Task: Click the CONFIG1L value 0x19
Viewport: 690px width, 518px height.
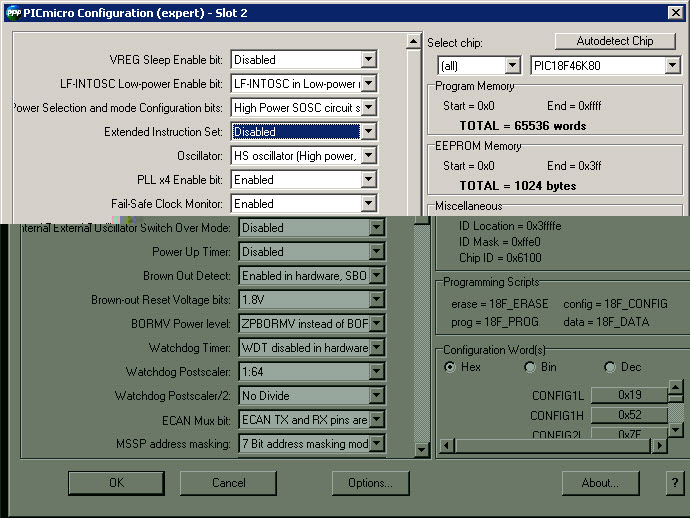Action: [x=629, y=395]
